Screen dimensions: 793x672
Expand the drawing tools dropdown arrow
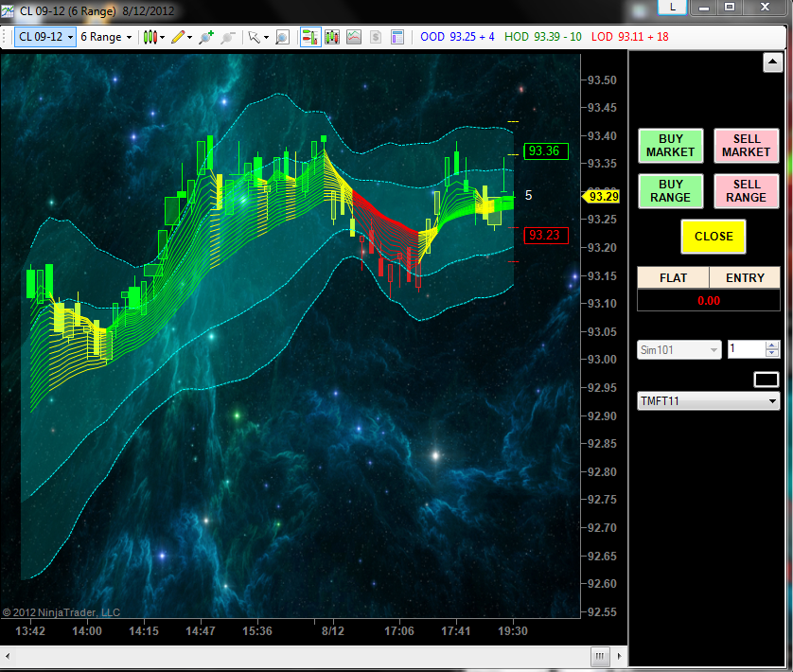189,38
